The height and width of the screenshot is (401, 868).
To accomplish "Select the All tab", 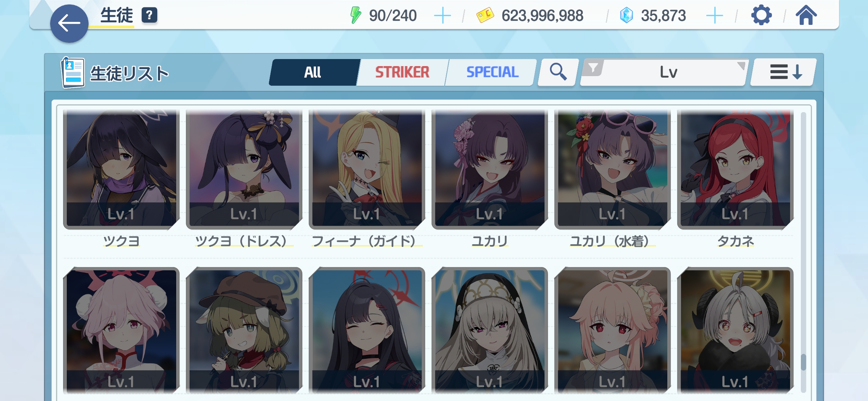I will click(x=313, y=72).
